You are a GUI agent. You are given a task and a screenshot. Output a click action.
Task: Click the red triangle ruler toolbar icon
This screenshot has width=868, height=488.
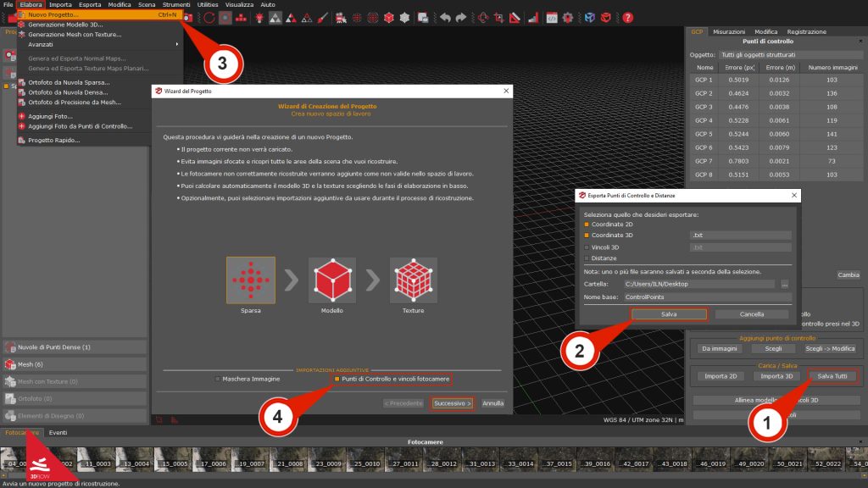515,18
